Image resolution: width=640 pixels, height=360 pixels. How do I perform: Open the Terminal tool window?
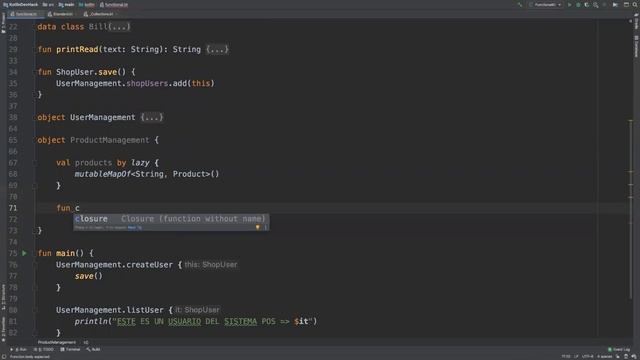[x=70, y=349]
